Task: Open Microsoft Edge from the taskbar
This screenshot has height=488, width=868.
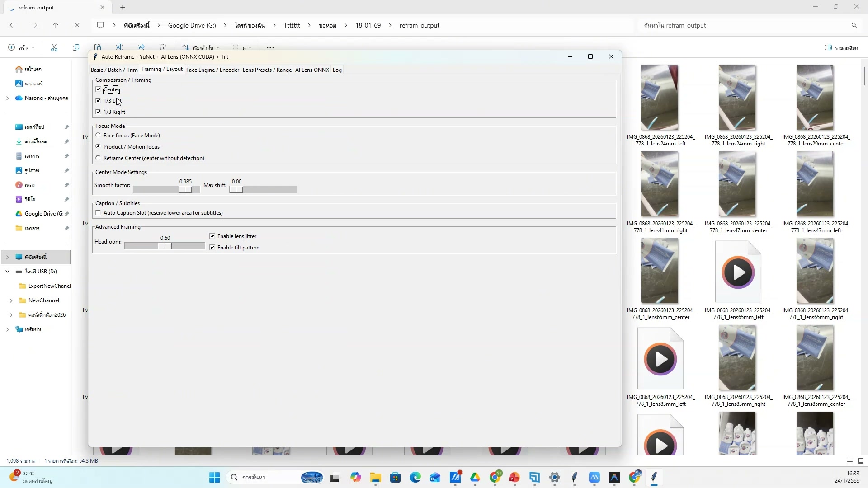Action: point(415,477)
